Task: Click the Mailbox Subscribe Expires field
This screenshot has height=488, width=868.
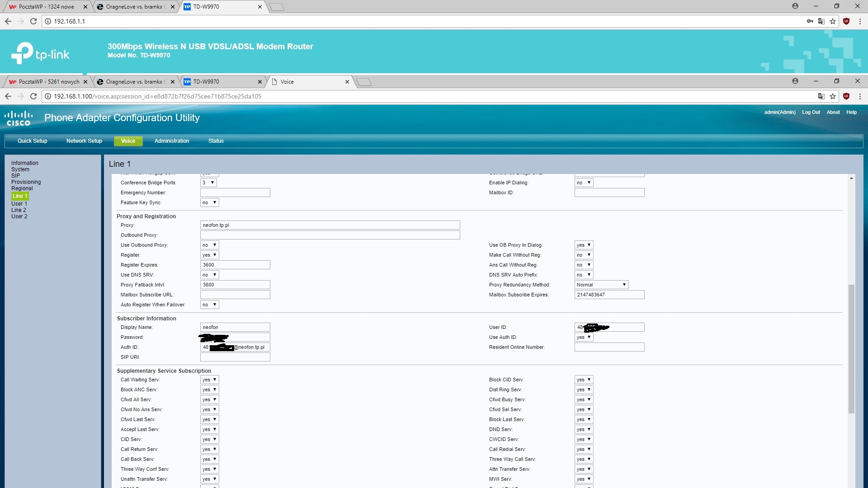Action: (609, 295)
